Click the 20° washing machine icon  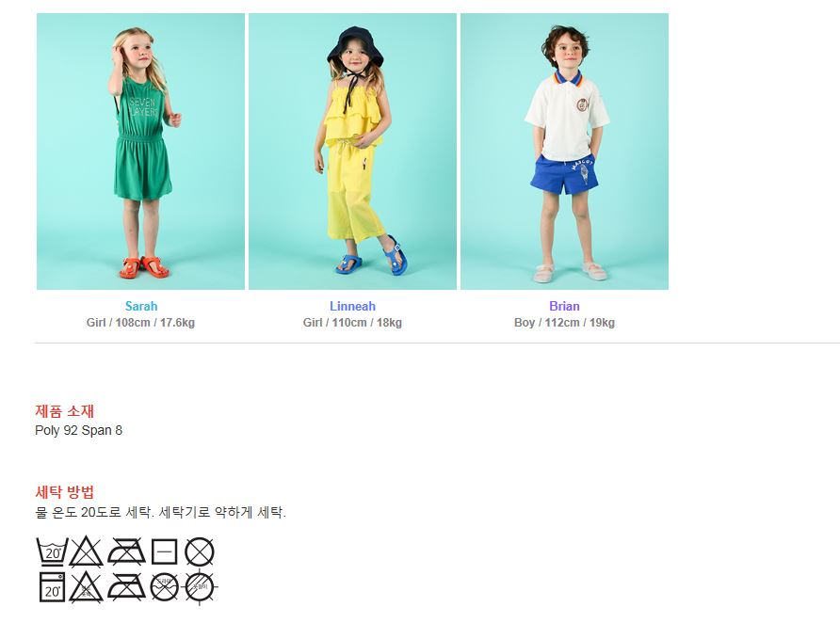click(52, 587)
